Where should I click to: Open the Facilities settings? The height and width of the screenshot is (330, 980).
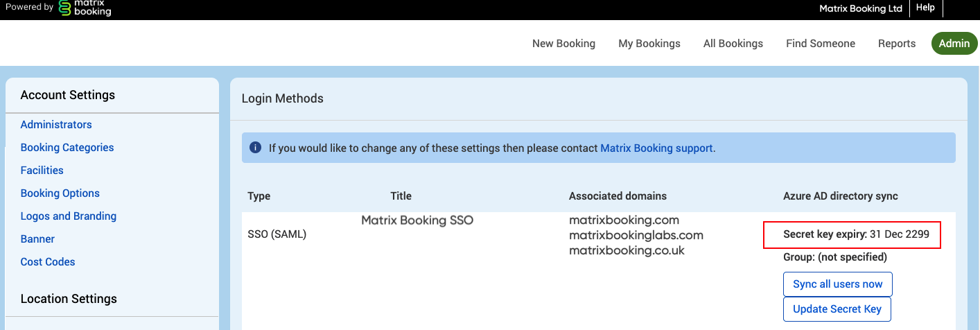[42, 171]
